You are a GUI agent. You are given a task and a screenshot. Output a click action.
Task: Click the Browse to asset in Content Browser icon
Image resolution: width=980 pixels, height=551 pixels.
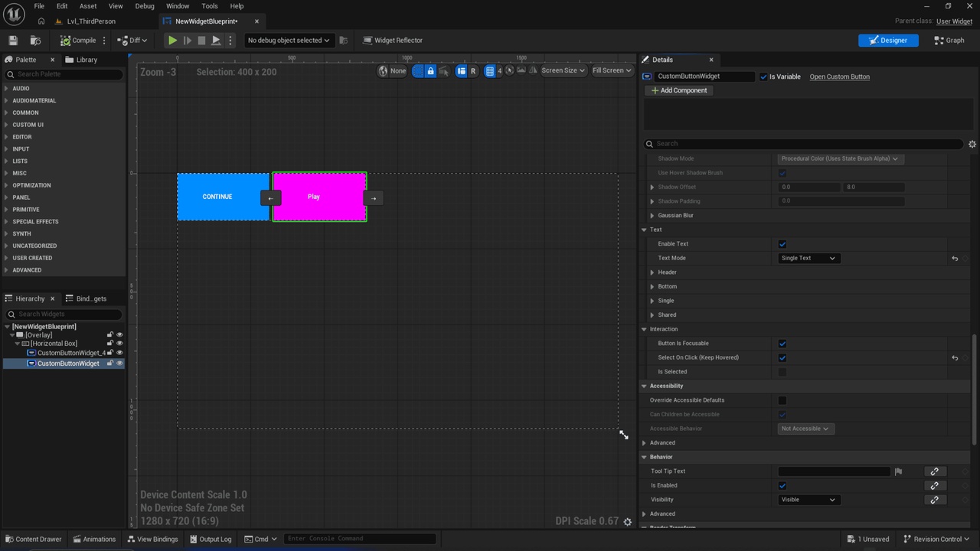pos(35,41)
